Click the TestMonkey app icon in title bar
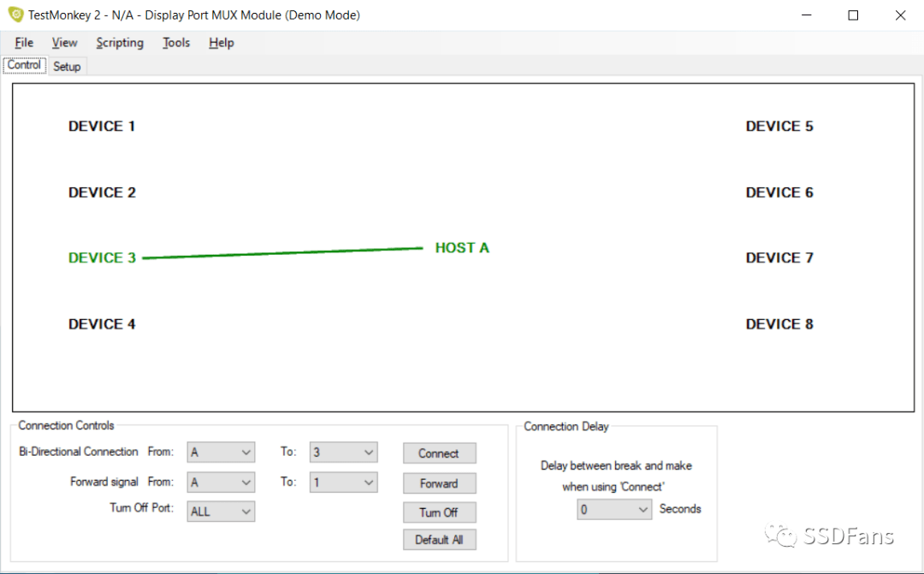The width and height of the screenshot is (924, 574). [x=15, y=15]
